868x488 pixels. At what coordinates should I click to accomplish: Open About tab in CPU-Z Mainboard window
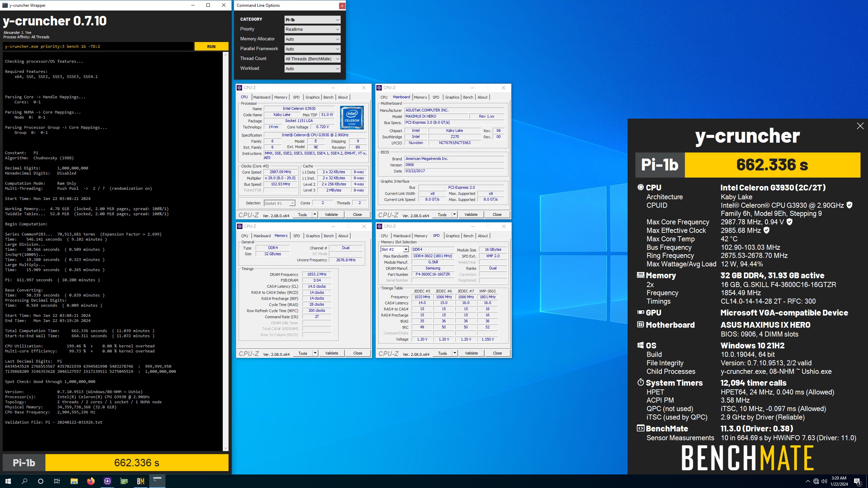[x=482, y=97]
